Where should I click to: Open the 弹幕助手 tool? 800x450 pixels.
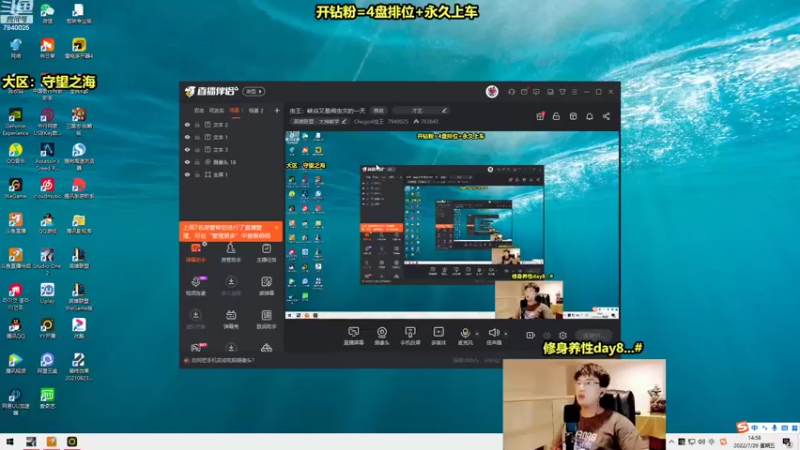195,253
